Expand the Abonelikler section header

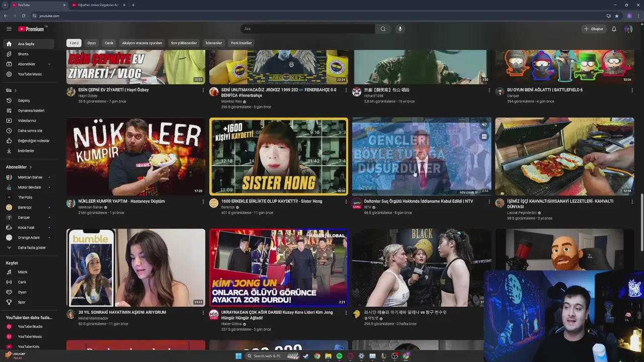(x=19, y=167)
